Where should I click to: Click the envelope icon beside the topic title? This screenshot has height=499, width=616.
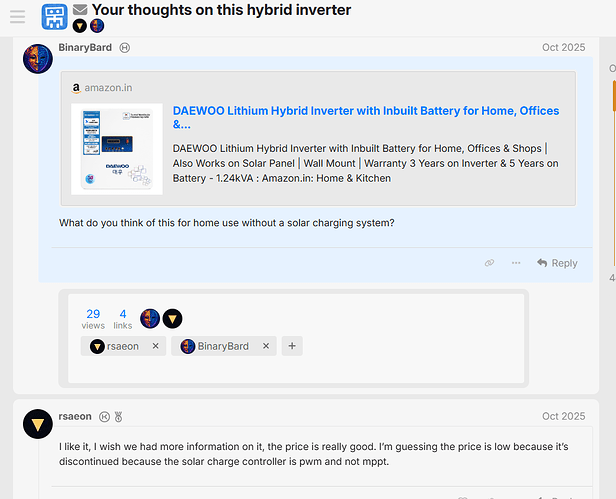[80, 10]
